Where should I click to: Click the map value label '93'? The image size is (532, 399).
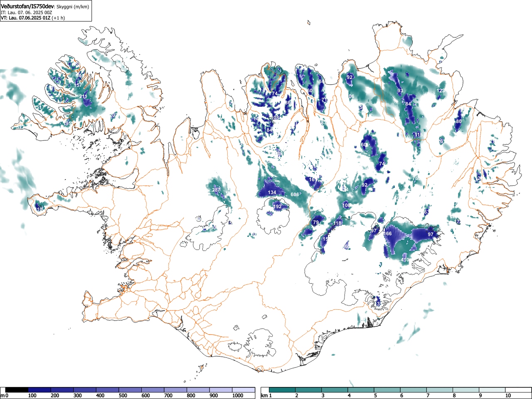pos(400,91)
